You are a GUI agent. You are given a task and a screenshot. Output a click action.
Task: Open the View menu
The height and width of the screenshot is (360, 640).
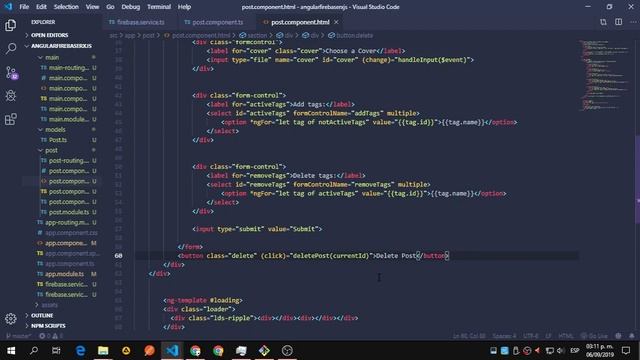92,7
